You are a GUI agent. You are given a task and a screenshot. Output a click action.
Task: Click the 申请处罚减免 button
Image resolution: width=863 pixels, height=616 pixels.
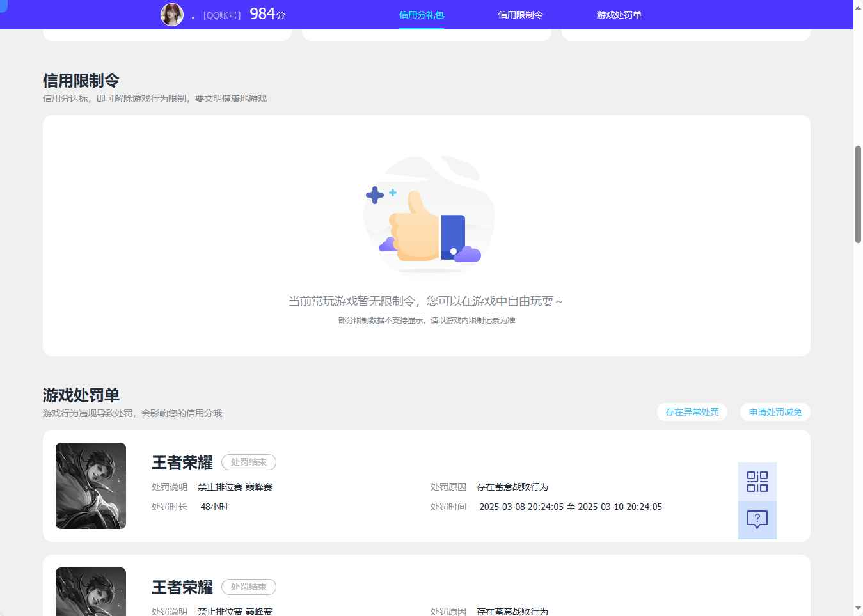coord(775,412)
